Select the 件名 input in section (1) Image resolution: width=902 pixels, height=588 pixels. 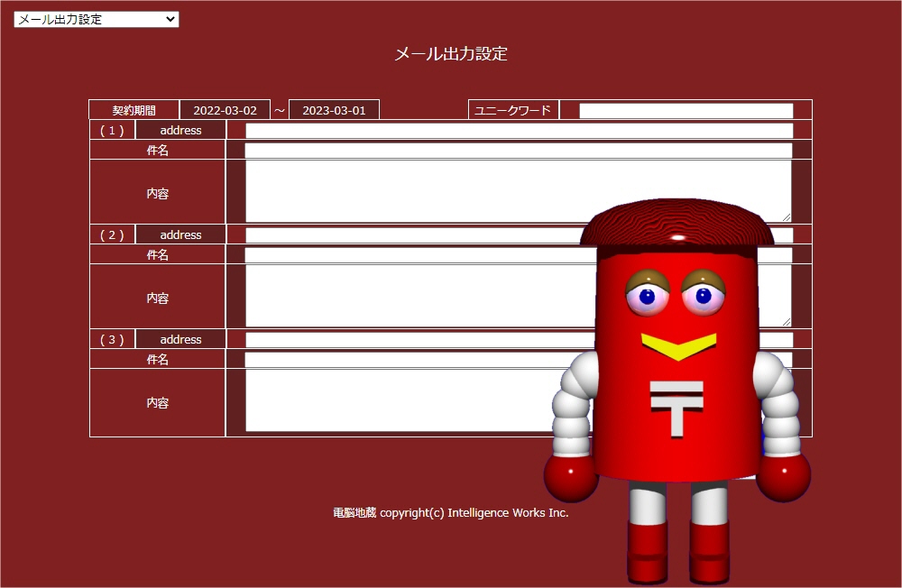[x=519, y=151]
